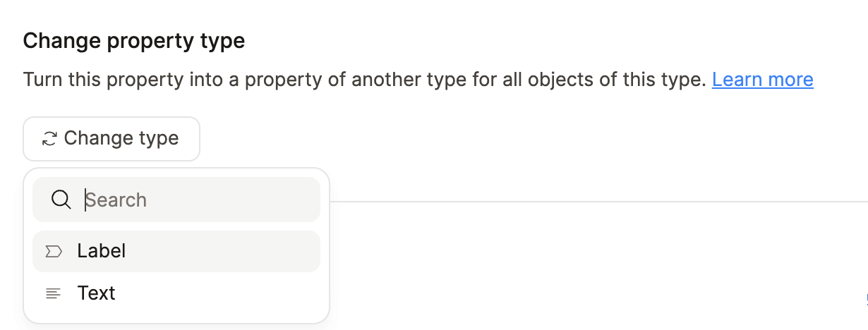868x330 pixels.
Task: Click the word Label in the menu
Action: pos(102,251)
